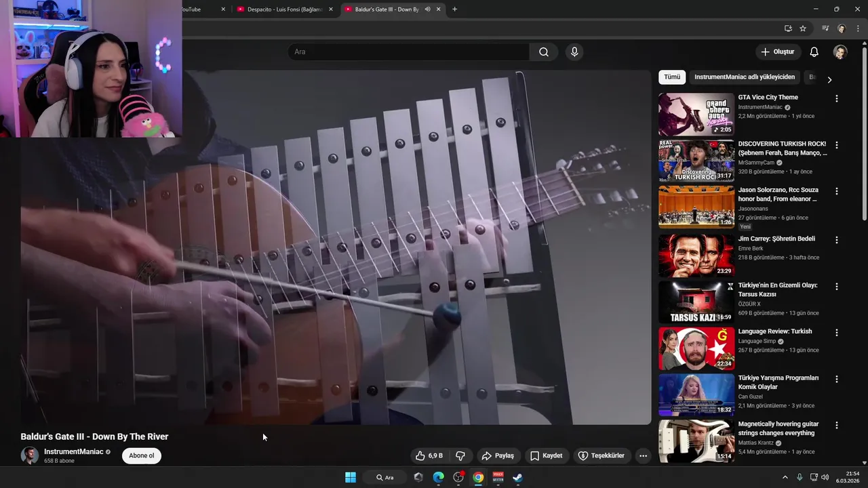This screenshot has height=488, width=868.
Task: Open options menu for Discovering Turkish Rock
Action: [x=836, y=145]
